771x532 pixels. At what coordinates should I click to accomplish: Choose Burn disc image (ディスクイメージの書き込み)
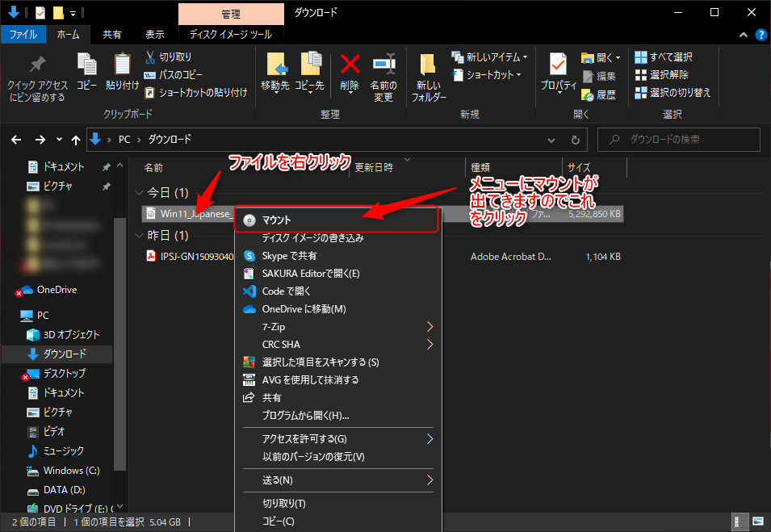click(x=338, y=238)
